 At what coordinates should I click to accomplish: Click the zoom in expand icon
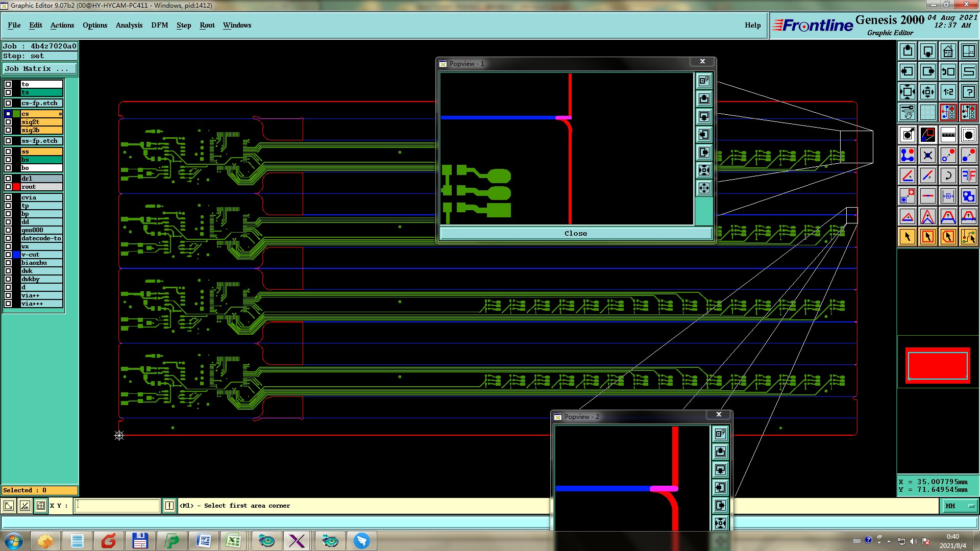tap(908, 92)
